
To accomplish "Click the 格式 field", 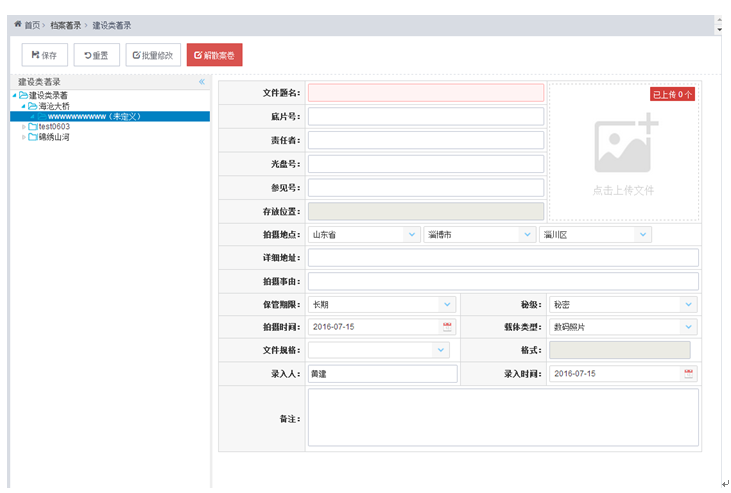I will [x=620, y=350].
